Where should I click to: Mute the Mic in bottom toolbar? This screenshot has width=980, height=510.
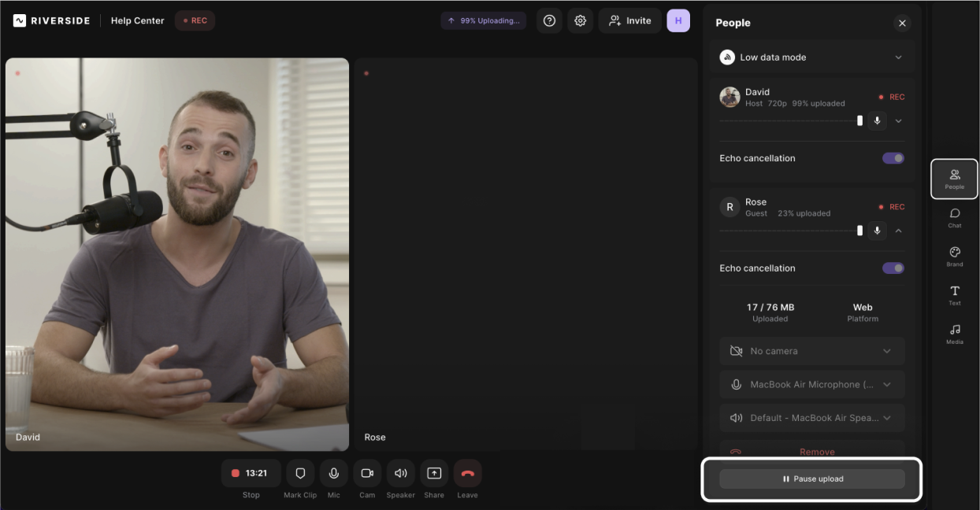pos(334,474)
